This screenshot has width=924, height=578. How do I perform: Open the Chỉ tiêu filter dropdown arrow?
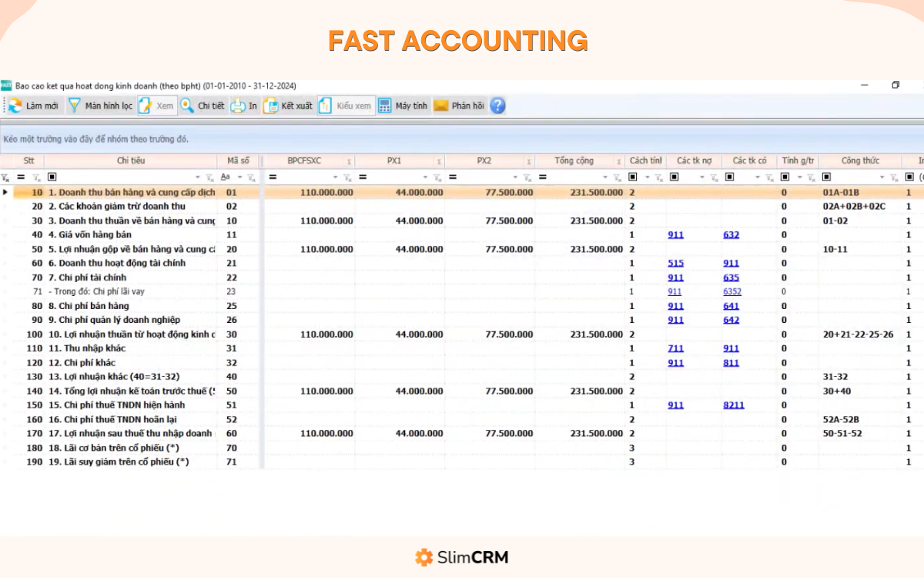[198, 177]
